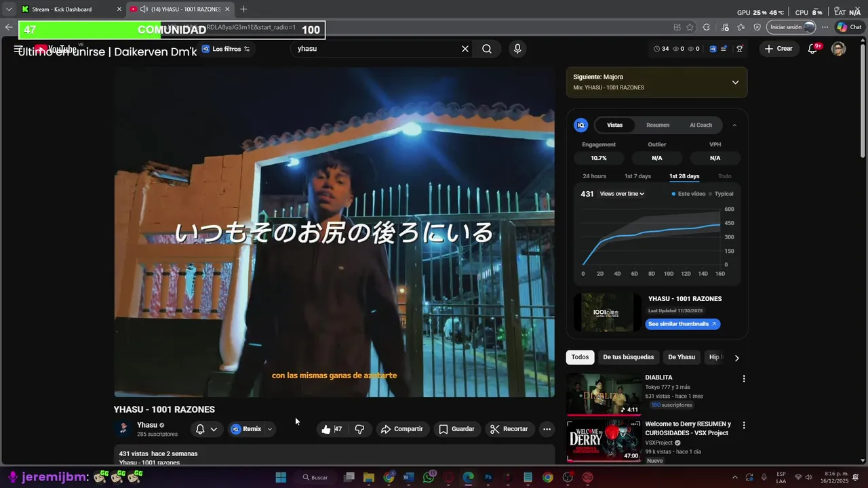Dislike the video with thumbs down

point(359,429)
